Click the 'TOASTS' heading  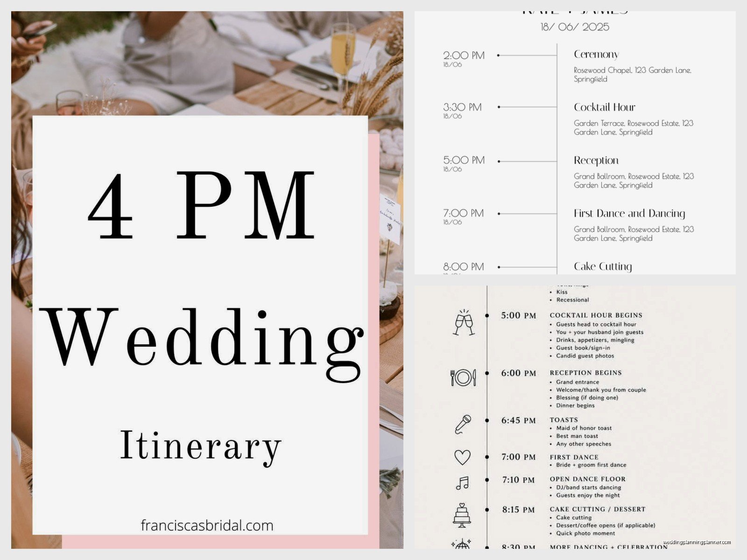564,420
